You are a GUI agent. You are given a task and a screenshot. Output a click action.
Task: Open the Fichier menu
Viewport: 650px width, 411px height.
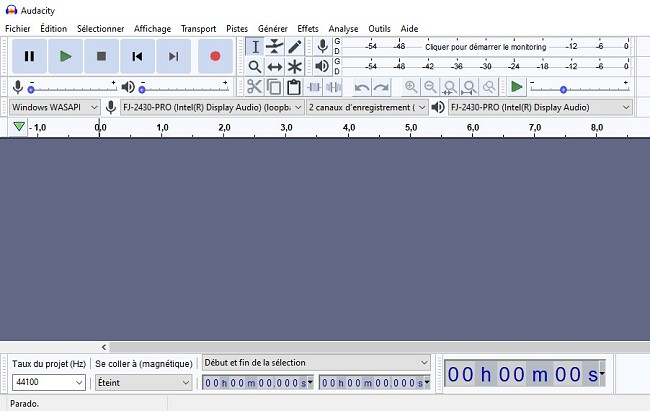pyautogui.click(x=17, y=29)
